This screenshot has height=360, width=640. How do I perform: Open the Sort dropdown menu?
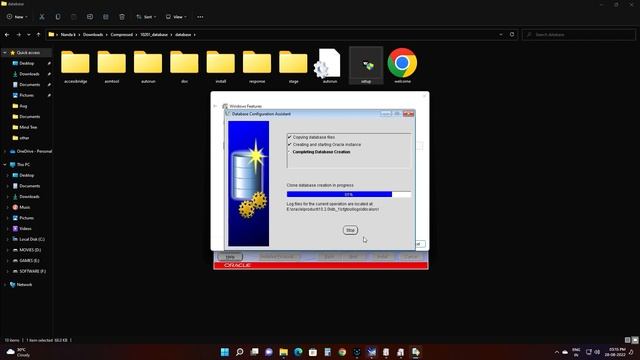pyautogui.click(x=146, y=17)
